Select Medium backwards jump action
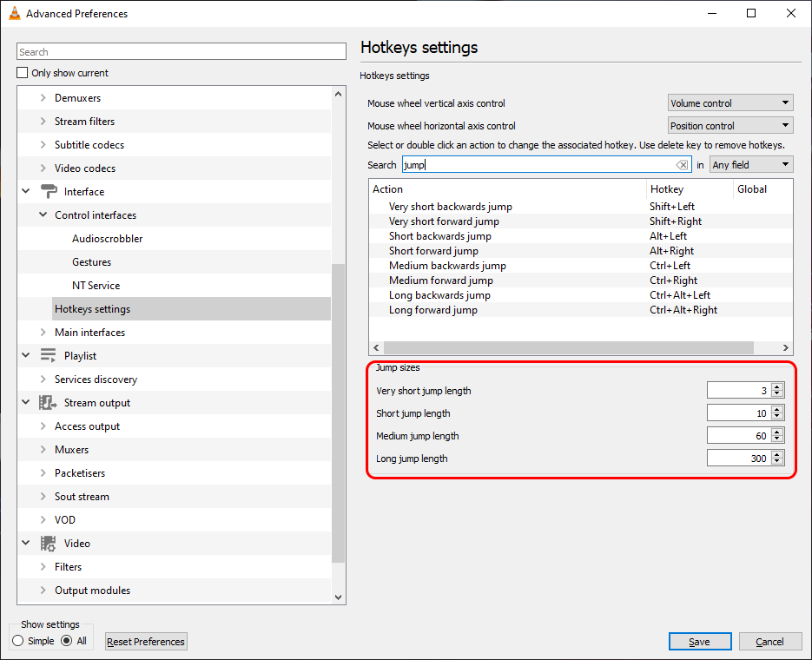The width and height of the screenshot is (812, 660). pos(581,266)
